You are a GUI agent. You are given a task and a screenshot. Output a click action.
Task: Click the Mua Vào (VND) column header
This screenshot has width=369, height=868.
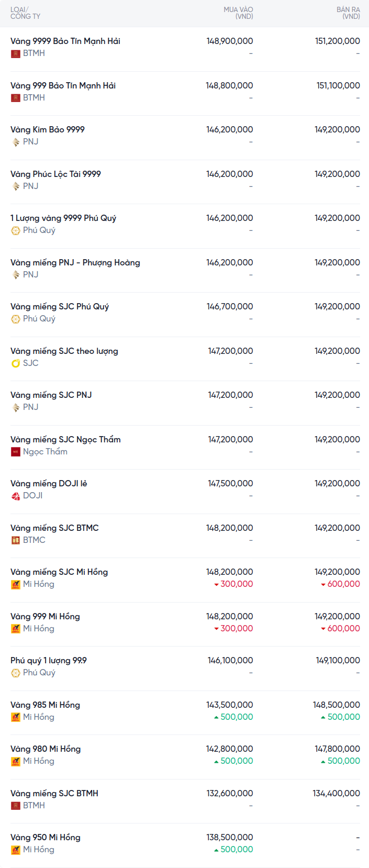[238, 13]
